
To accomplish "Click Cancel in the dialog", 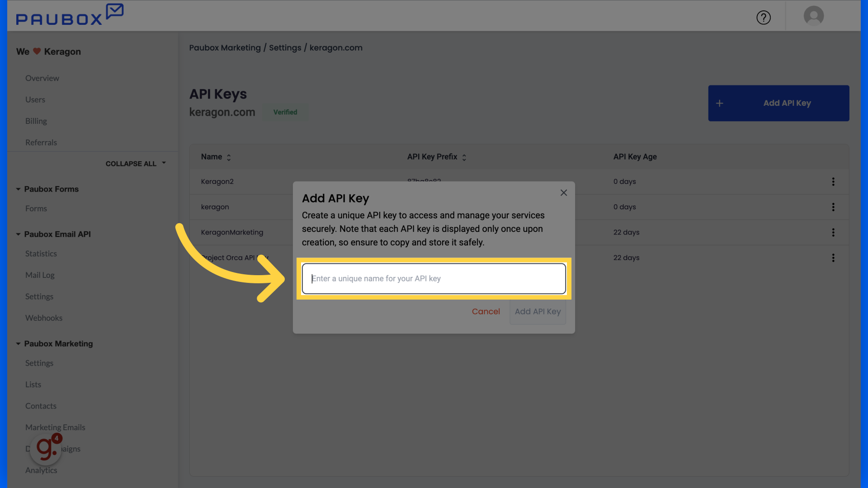I will [x=486, y=311].
